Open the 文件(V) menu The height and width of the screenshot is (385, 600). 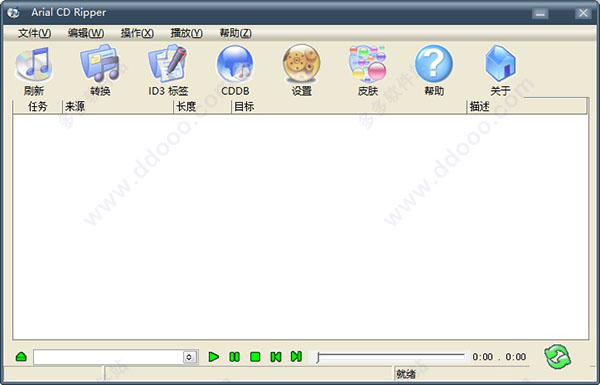pos(34,33)
